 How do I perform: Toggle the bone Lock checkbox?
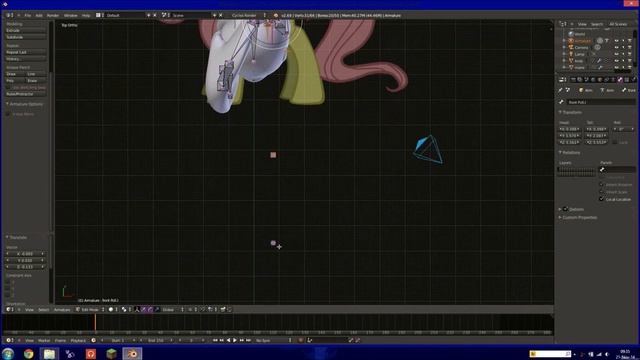pyautogui.click(x=615, y=142)
